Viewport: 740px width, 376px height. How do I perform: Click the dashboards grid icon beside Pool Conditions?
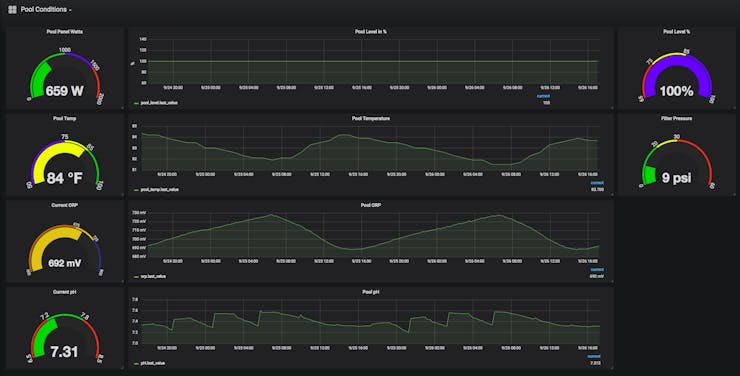12,9
